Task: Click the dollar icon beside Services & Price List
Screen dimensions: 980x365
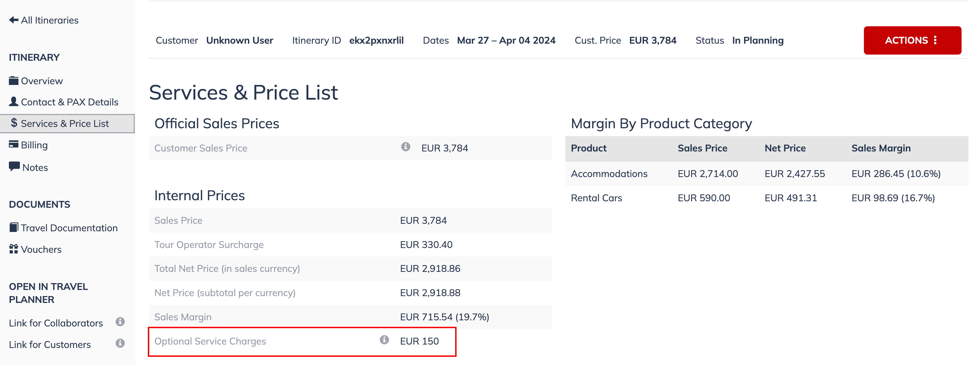Action: tap(14, 123)
